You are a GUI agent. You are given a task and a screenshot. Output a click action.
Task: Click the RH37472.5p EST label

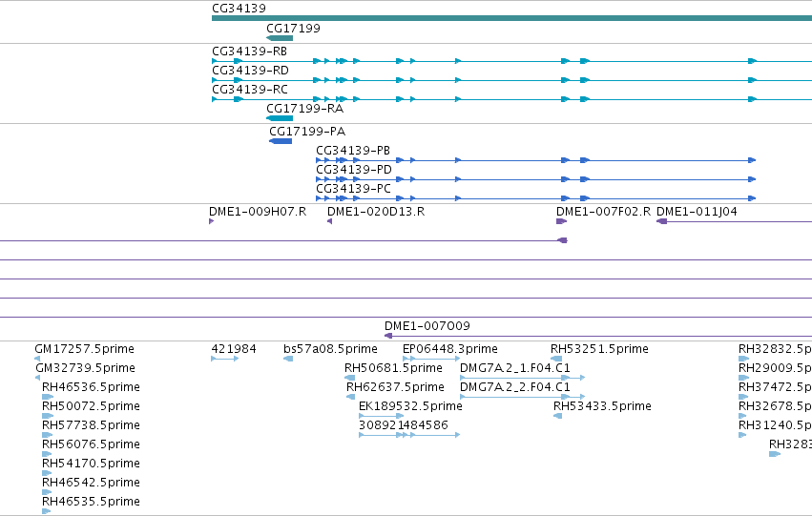coord(775,387)
